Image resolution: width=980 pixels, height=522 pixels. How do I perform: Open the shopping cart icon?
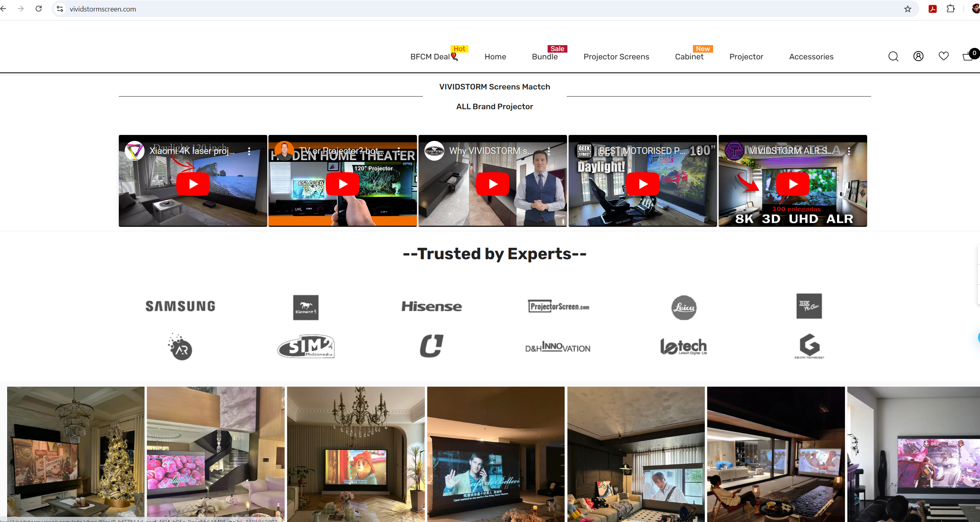click(x=968, y=57)
